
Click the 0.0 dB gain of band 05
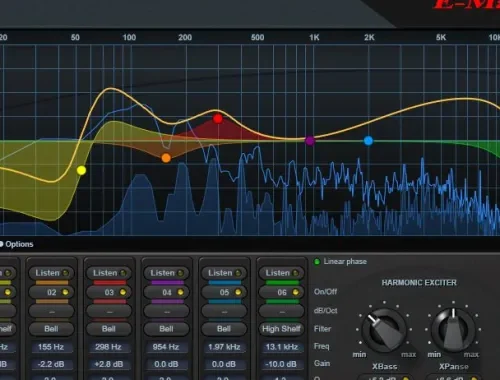[x=224, y=364]
